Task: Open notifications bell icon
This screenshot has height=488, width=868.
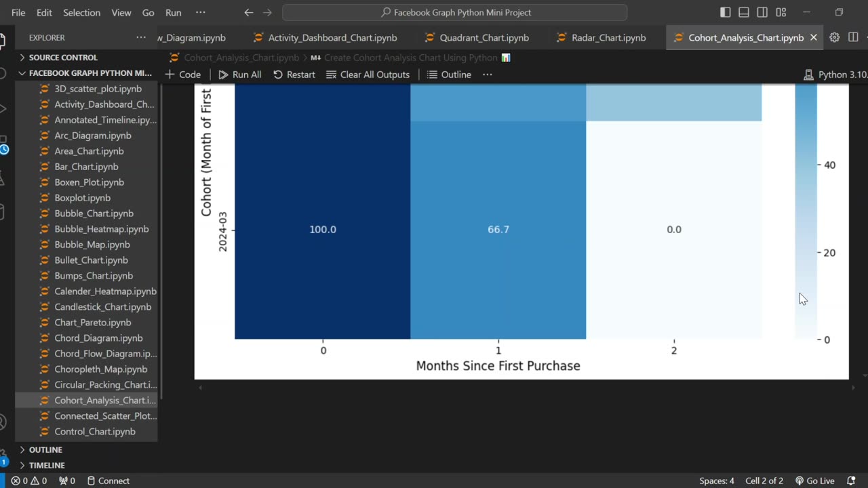Action: pos(851,481)
